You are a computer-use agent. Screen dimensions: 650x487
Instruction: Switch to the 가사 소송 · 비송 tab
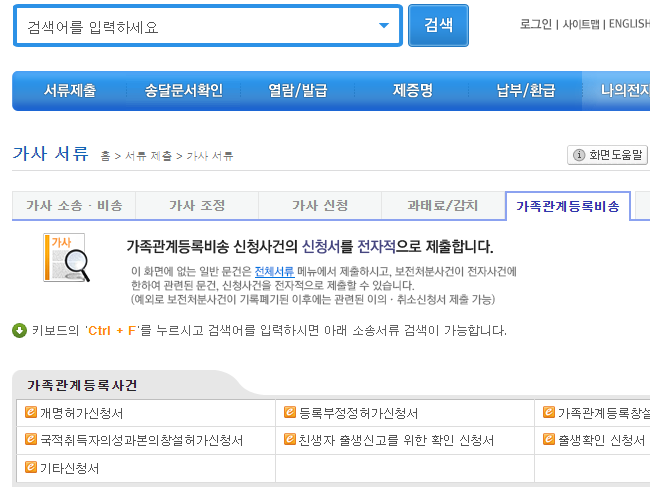pyautogui.click(x=74, y=206)
